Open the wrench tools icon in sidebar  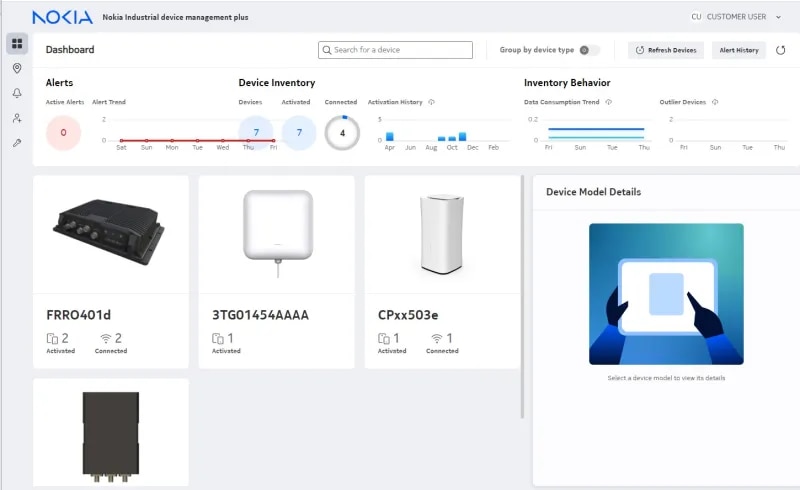(x=17, y=144)
